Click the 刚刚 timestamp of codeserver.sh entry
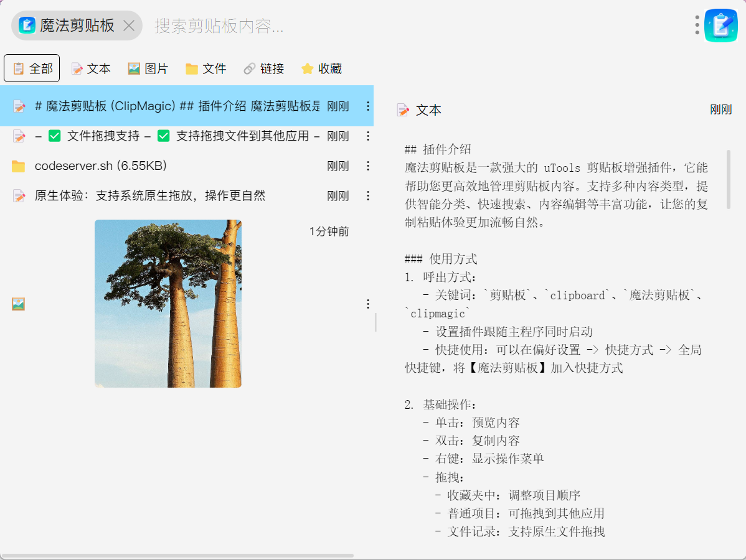Image resolution: width=746 pixels, height=560 pixels. (338, 166)
